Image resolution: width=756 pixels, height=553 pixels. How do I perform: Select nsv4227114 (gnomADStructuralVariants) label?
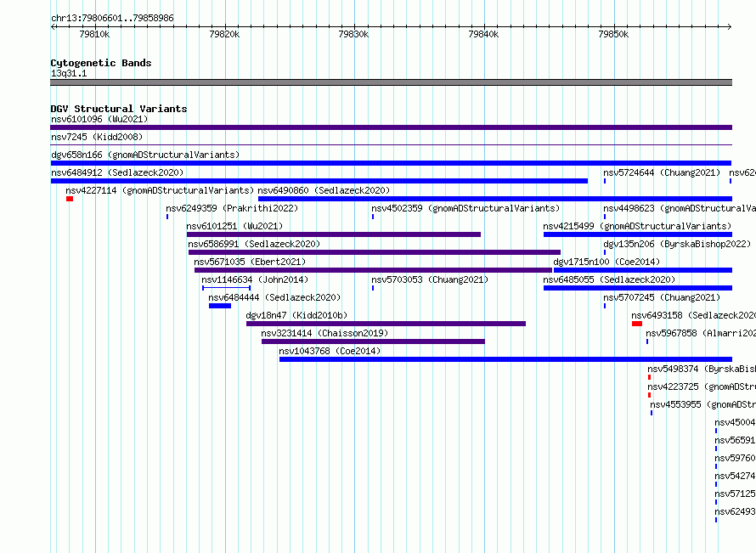[160, 190]
